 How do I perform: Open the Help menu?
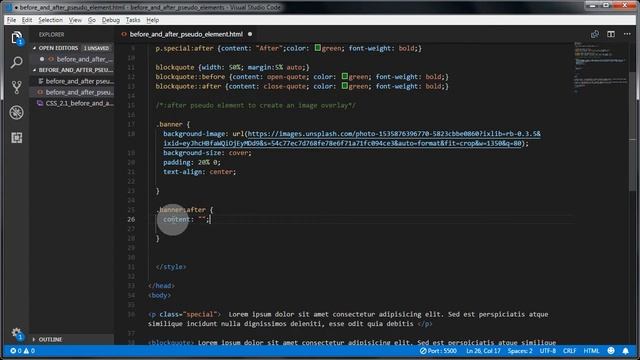click(x=153, y=20)
